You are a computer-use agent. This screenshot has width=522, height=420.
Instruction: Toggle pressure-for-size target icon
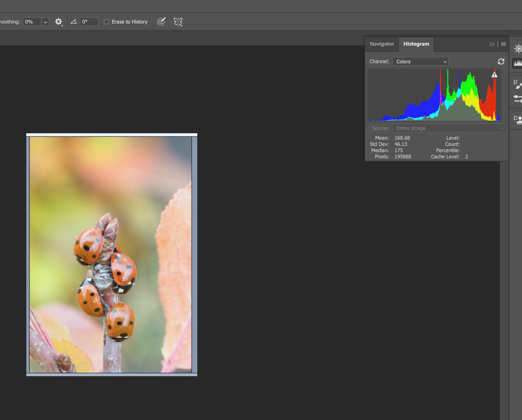(161, 22)
